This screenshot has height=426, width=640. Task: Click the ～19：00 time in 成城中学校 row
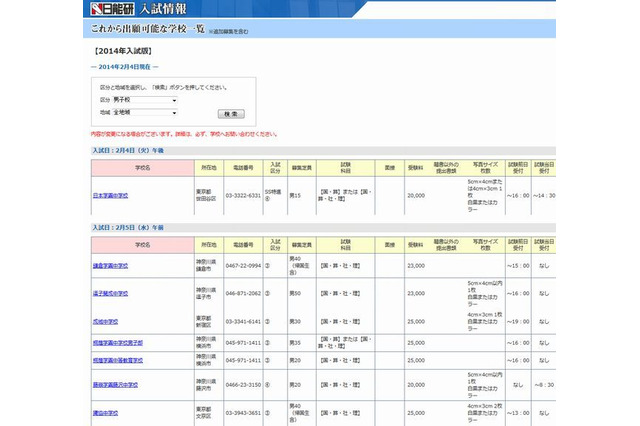[x=518, y=322]
